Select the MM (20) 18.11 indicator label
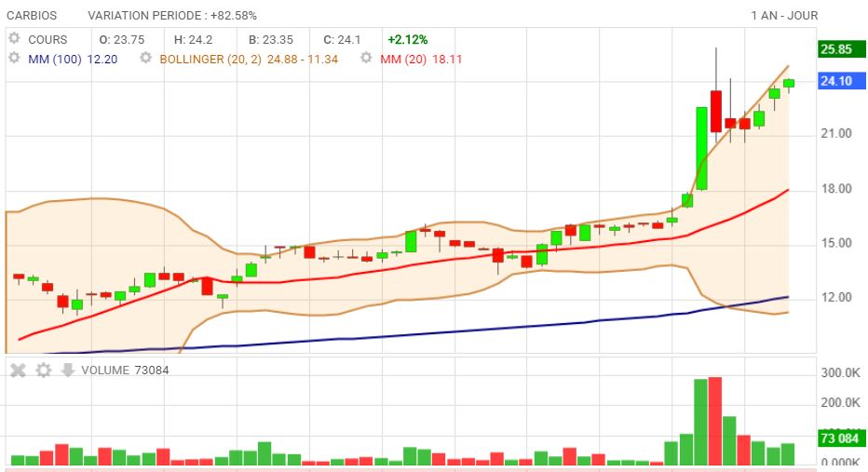 click(x=421, y=60)
